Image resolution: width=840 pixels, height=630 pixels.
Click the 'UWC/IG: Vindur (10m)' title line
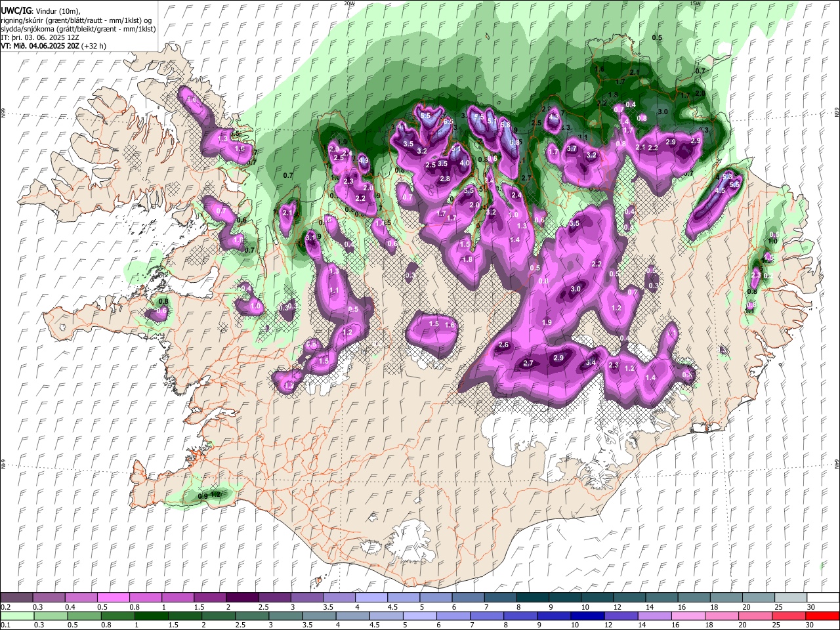point(41,11)
